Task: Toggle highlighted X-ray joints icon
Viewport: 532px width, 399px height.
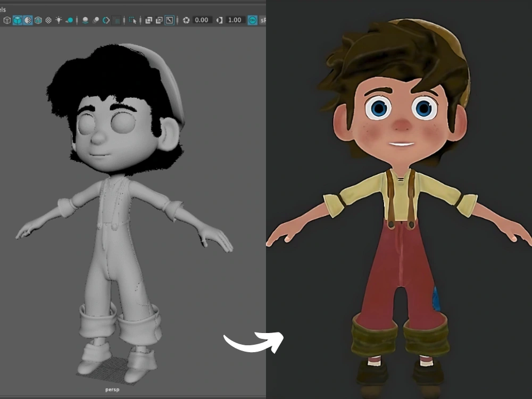Action: 169,20
